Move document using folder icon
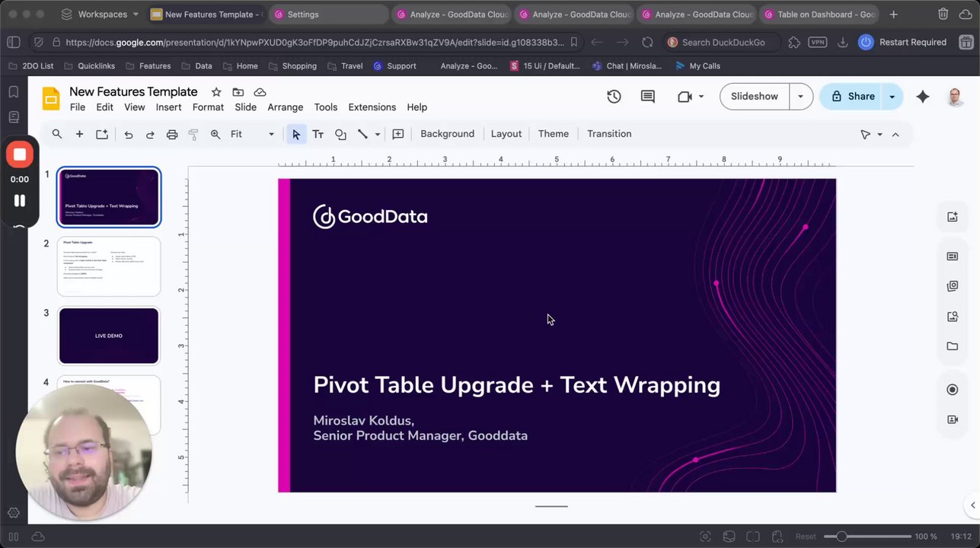The image size is (980, 548). 238,92
